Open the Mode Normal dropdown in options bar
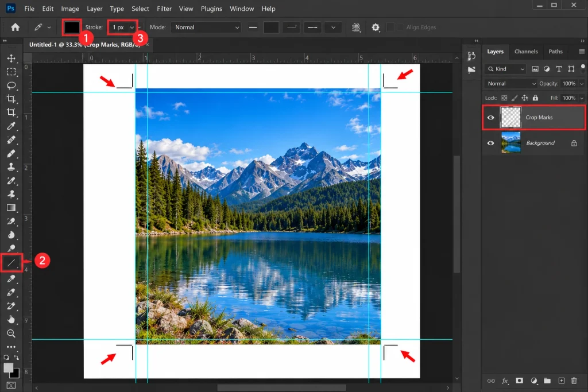Screen dimensions: 588x392 (x=206, y=28)
